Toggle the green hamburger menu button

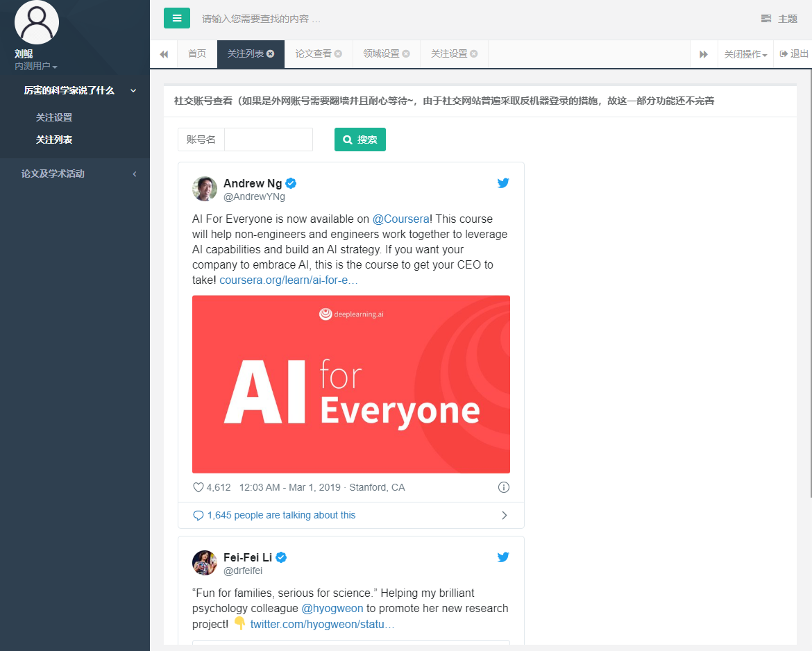point(176,18)
